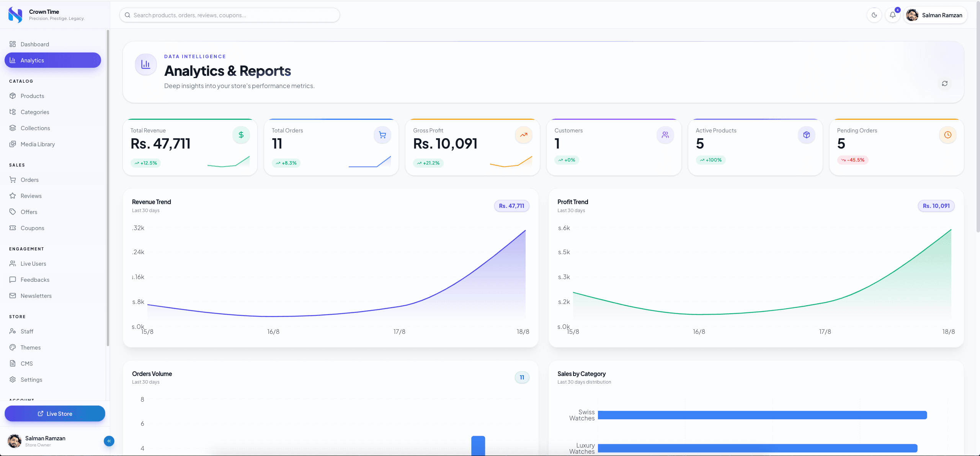Viewport: 980px width, 456px height.
Task: Click the Themes palette icon
Action: click(x=13, y=348)
